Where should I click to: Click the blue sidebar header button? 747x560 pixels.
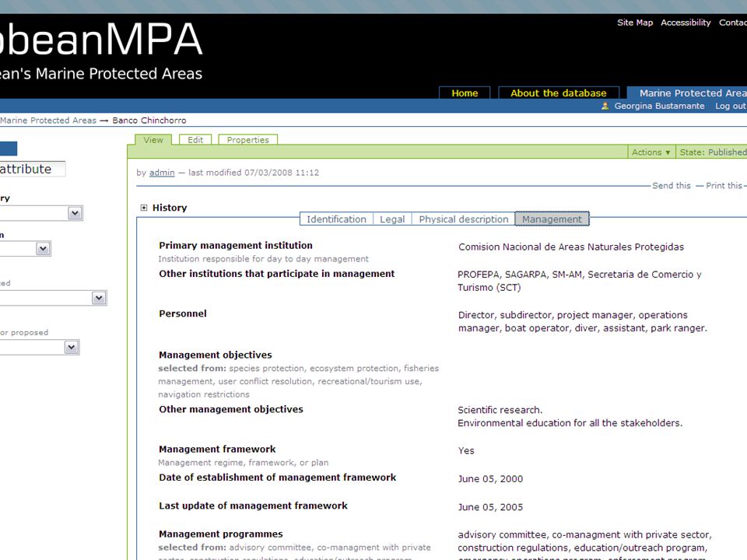click(x=9, y=149)
